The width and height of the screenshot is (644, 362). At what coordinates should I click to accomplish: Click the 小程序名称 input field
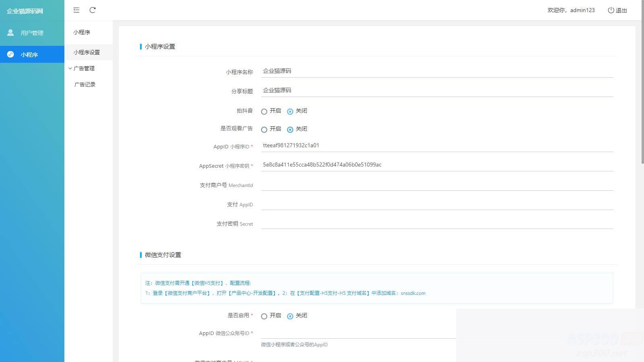(x=402, y=71)
